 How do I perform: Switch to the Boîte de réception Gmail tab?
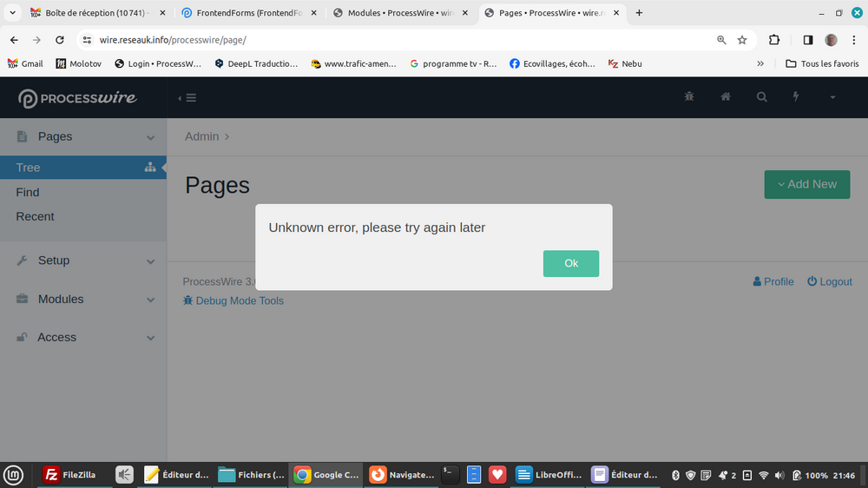[x=97, y=13]
